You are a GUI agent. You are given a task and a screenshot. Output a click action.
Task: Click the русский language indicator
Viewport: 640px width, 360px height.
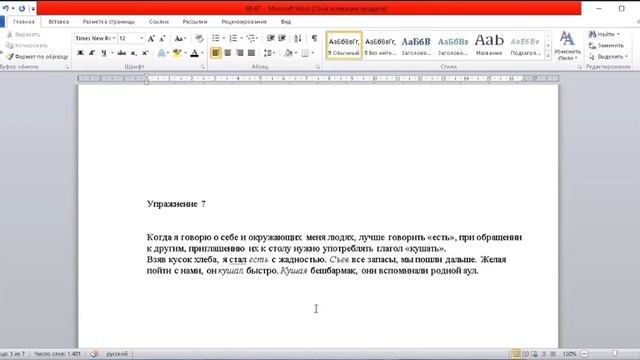tap(117, 354)
